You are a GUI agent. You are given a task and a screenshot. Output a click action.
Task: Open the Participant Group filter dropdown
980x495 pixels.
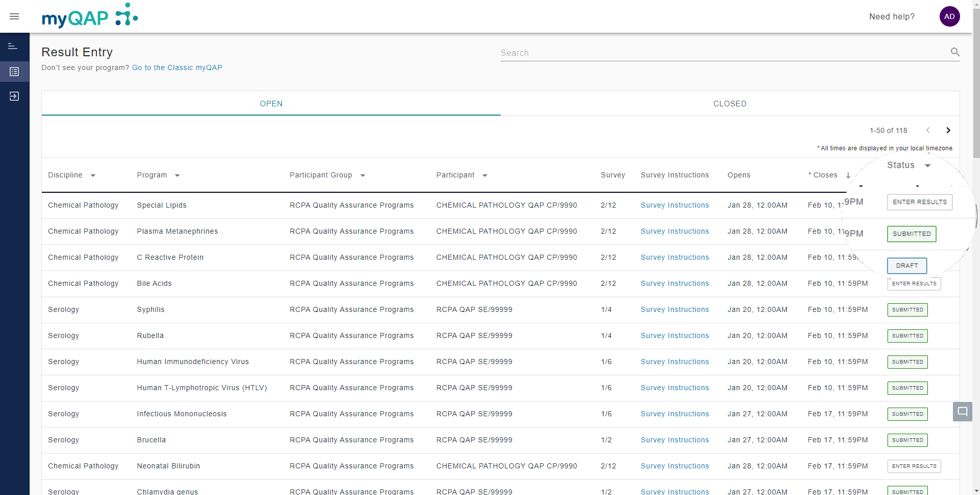click(x=363, y=175)
